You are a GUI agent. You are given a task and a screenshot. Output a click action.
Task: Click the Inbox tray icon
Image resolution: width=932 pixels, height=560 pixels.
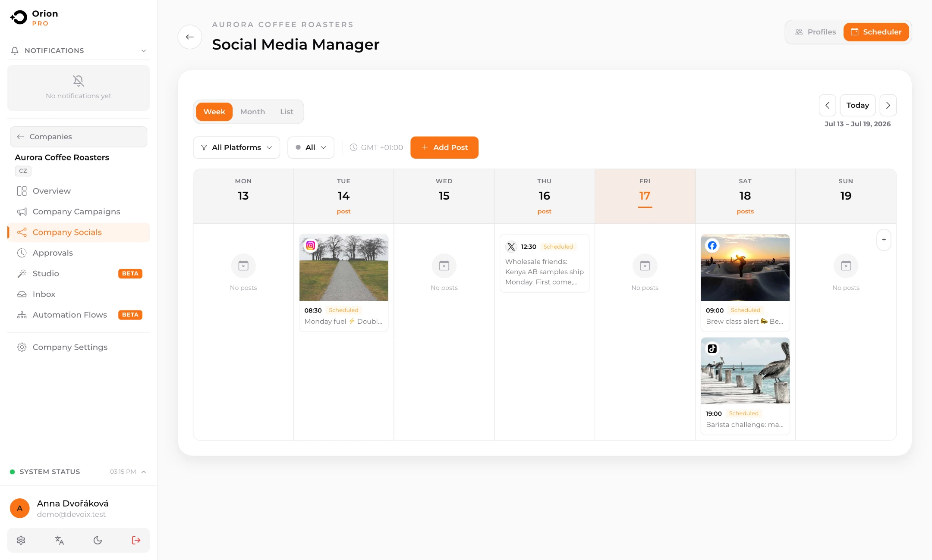click(x=22, y=294)
